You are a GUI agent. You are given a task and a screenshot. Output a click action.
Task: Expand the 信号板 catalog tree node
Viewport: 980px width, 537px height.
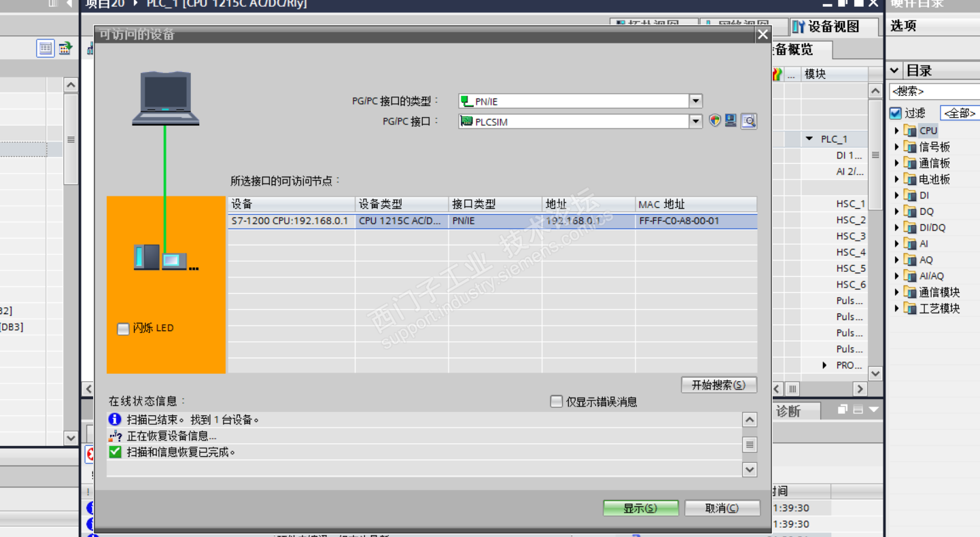point(896,147)
